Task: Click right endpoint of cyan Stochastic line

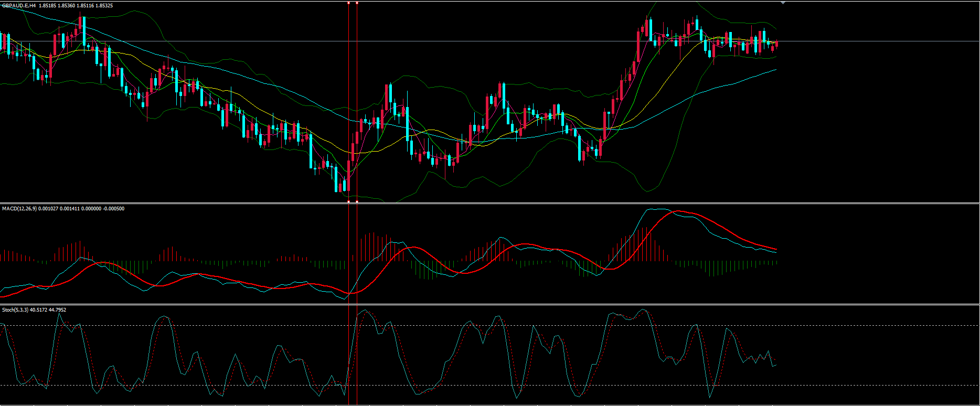Action: (776, 365)
